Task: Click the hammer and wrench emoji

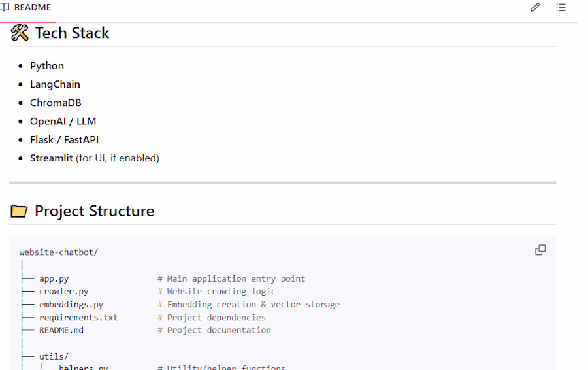Action: point(20,33)
